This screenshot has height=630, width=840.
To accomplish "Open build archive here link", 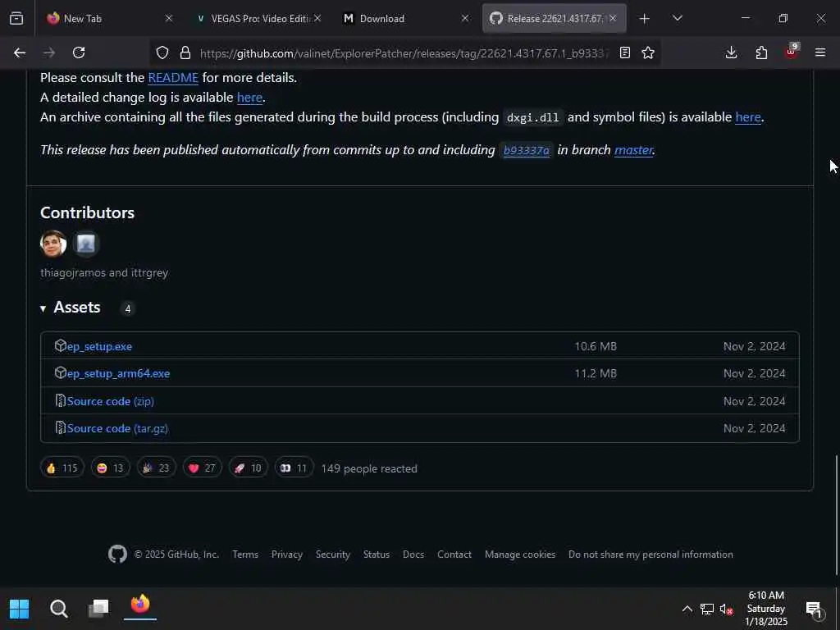I will (748, 117).
